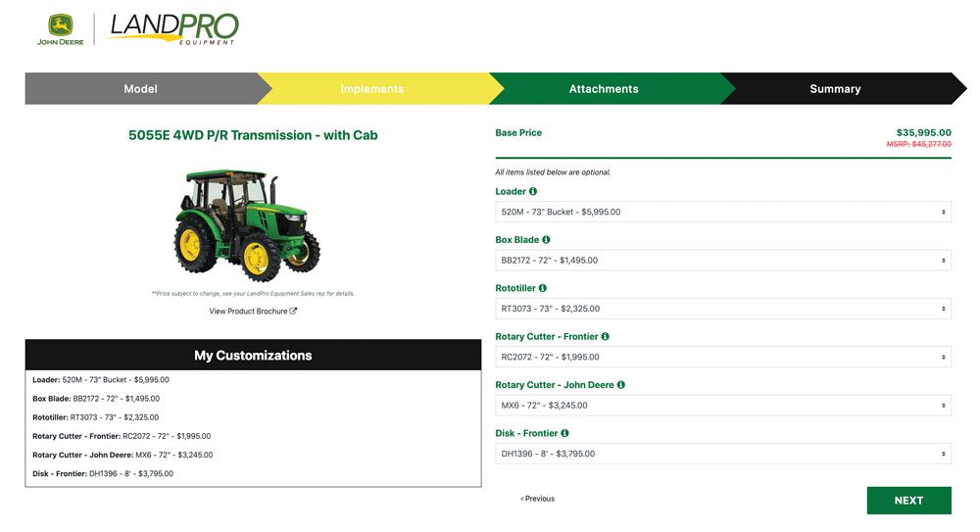
Task: Show info for Rotary Cutter - Frontier
Action: tap(605, 337)
